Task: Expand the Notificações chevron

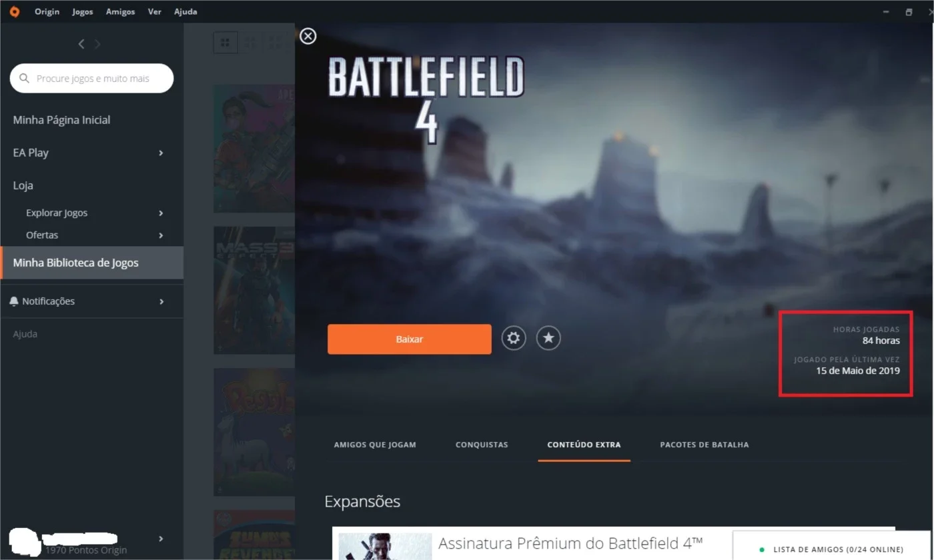Action: pyautogui.click(x=161, y=301)
